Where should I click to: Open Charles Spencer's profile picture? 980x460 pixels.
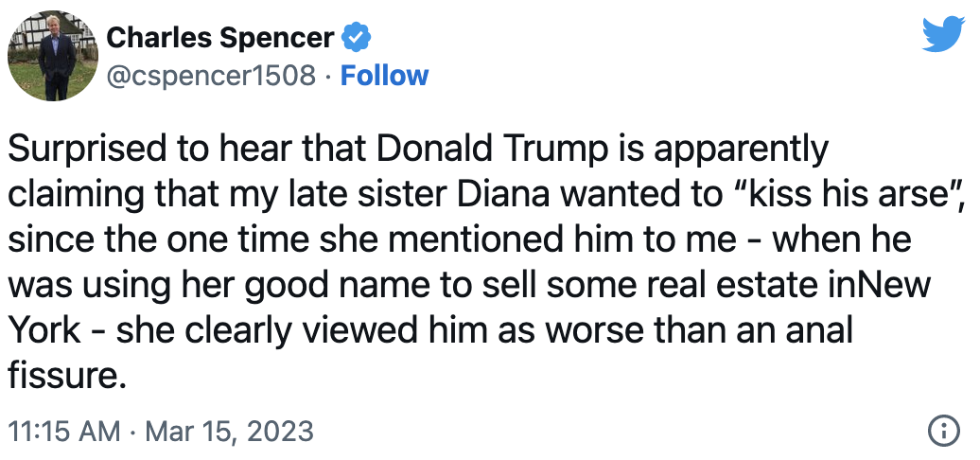(x=53, y=56)
